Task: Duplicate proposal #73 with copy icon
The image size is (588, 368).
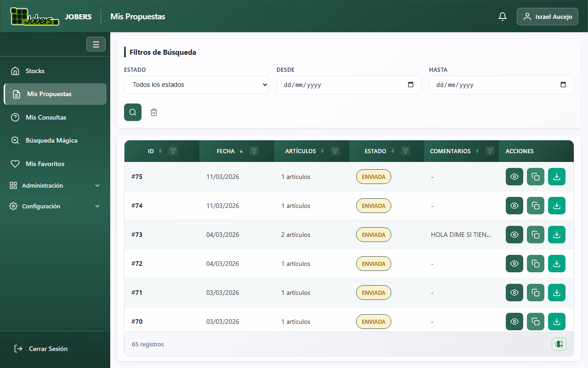Action: (535, 235)
